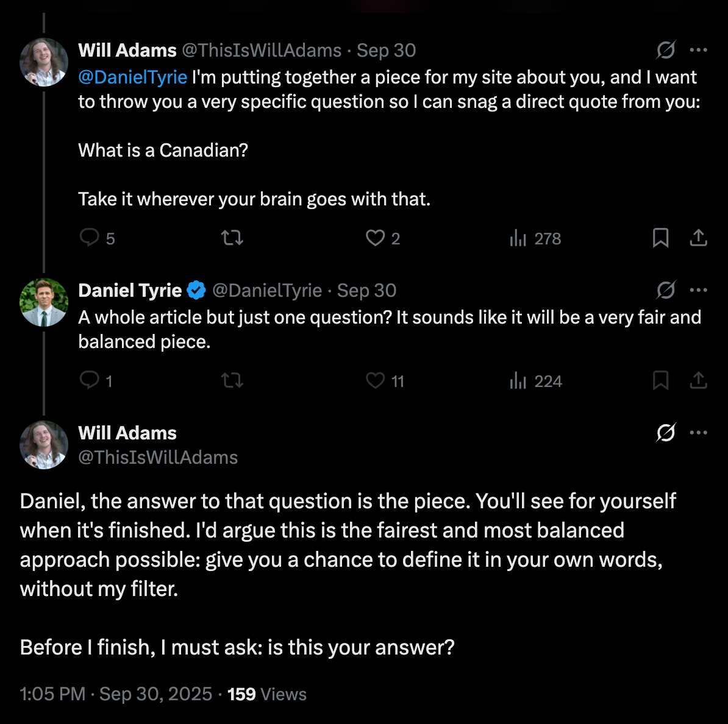Open more options on Daniel Tyrie's tweet
728x724 pixels.
point(698,290)
